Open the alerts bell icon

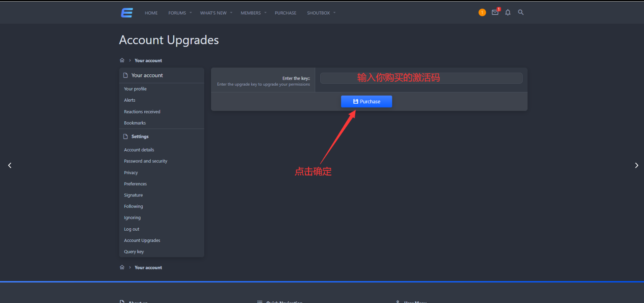pyautogui.click(x=508, y=12)
